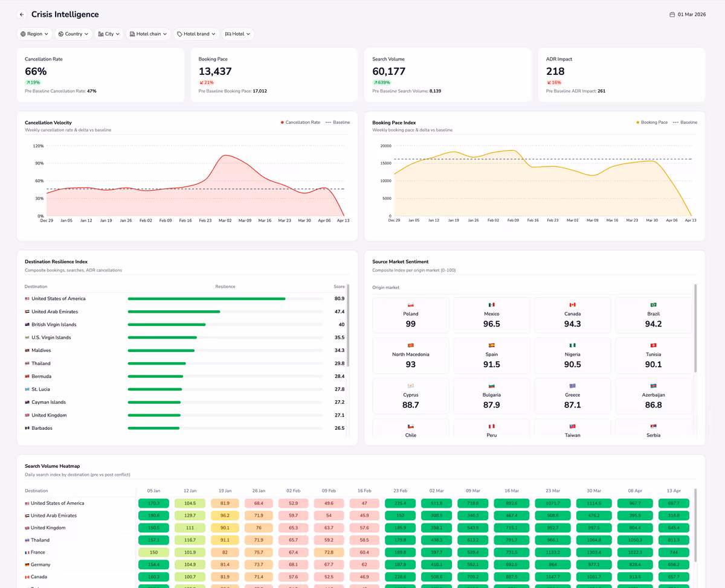The width and height of the screenshot is (725, 588).
Task: Click heatmap cell 1303.4 for France
Action: click(x=593, y=552)
